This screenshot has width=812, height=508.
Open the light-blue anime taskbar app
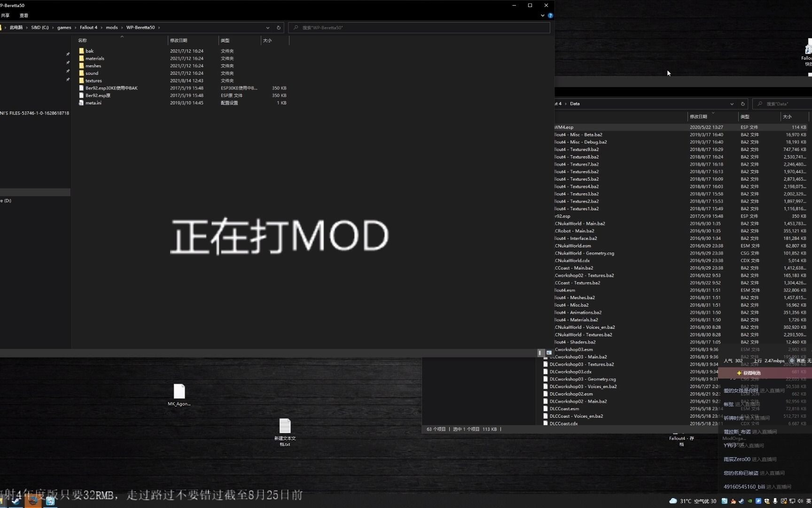coord(50,501)
